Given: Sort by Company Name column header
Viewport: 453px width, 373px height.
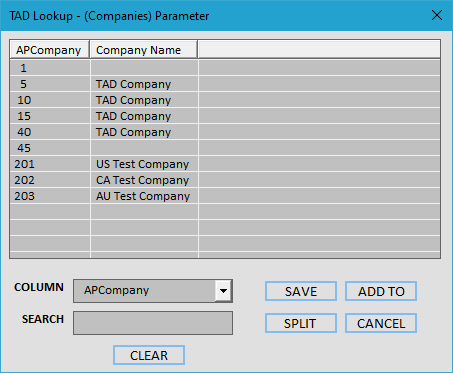Looking at the screenshot, I should 144,50.
